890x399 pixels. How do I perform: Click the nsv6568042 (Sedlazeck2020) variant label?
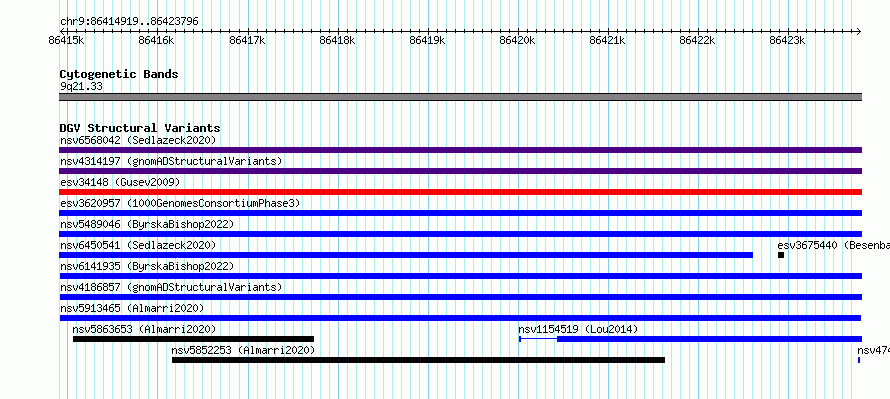(138, 140)
